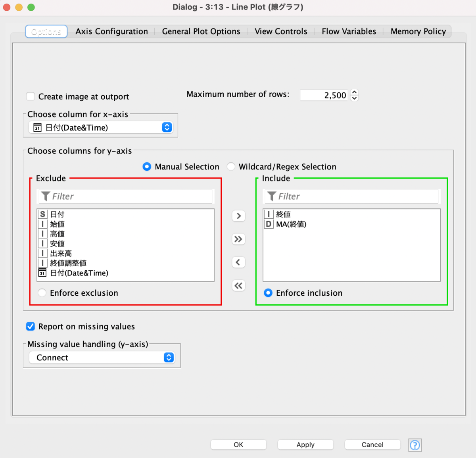The height and width of the screenshot is (458, 476).
Task: Select 日付(Date&Time) in Exclude list
Action: pyautogui.click(x=125, y=273)
